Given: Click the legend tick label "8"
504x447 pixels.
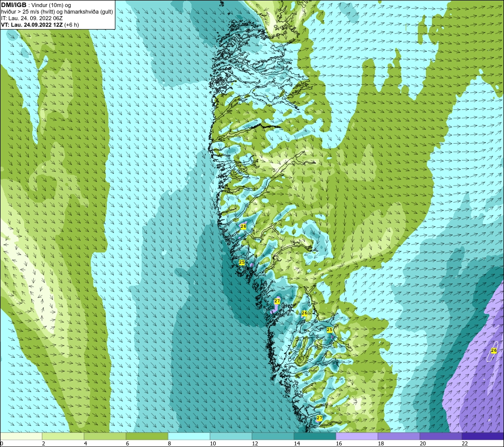Looking at the screenshot, I should pos(169,443).
